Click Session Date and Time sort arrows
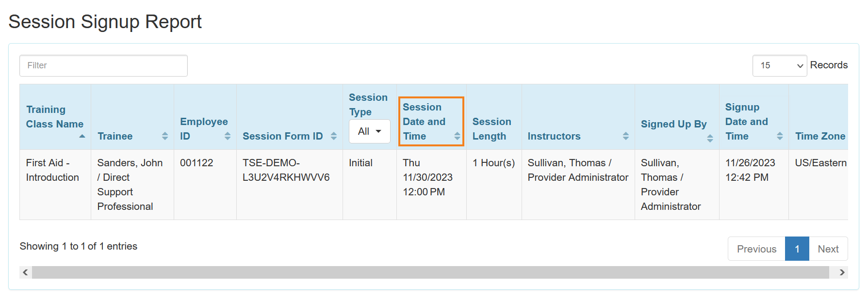Viewport: 868px width, 300px height. click(457, 136)
